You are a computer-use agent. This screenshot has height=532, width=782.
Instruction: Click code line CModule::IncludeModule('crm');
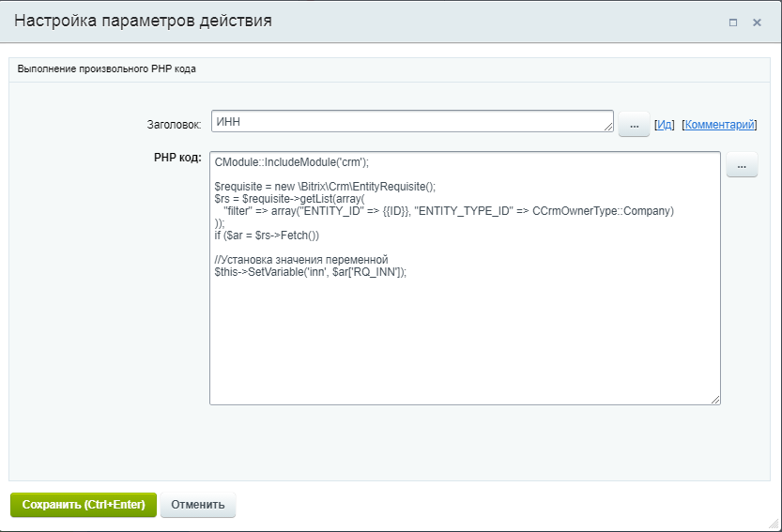click(292, 162)
